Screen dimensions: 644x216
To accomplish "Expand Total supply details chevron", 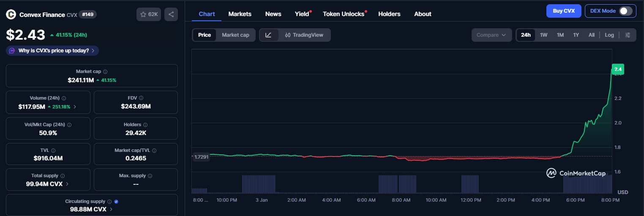I will 68,184.
